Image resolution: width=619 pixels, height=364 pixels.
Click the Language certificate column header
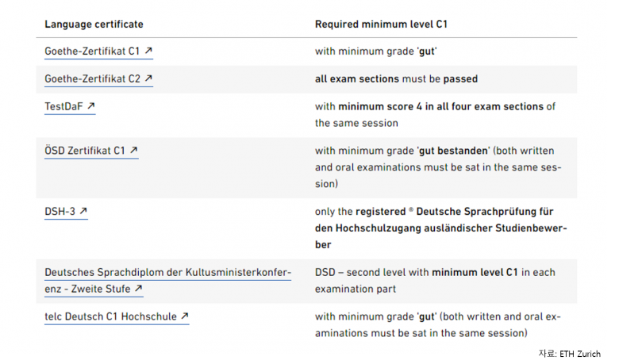[x=94, y=25]
